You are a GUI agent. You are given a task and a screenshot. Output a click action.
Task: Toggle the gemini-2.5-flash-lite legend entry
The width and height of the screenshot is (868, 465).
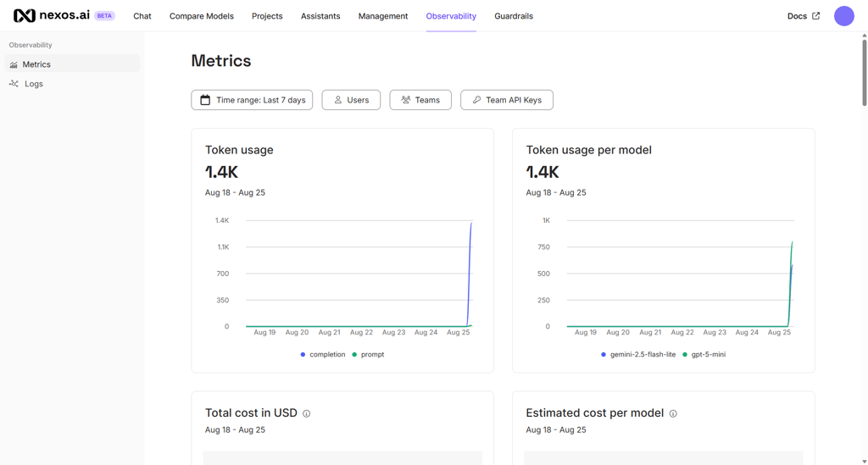coord(638,354)
